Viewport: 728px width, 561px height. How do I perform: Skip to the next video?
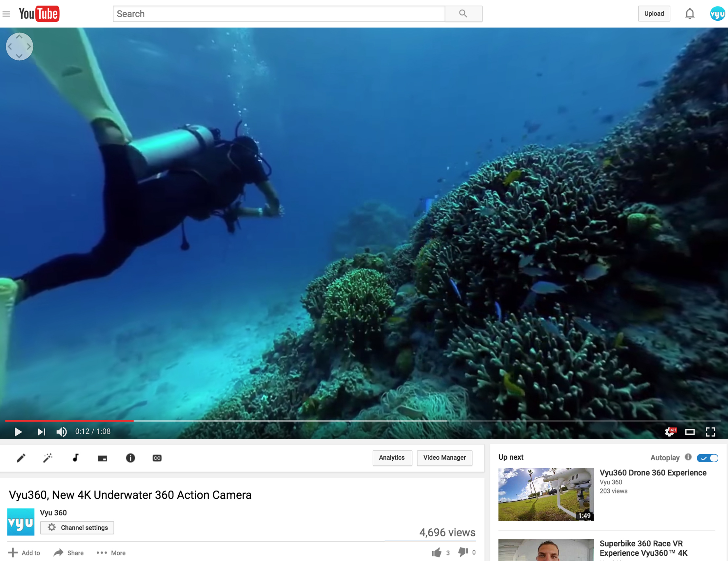coord(41,432)
